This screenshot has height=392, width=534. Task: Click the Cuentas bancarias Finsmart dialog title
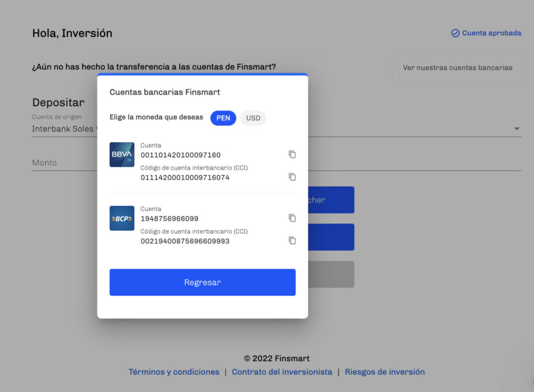[x=165, y=92]
